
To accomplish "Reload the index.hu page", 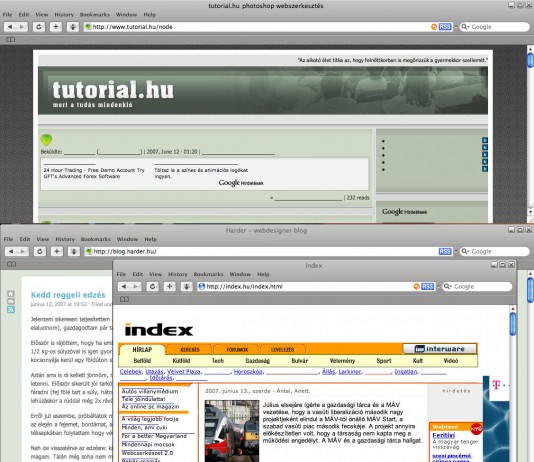I will (153, 286).
